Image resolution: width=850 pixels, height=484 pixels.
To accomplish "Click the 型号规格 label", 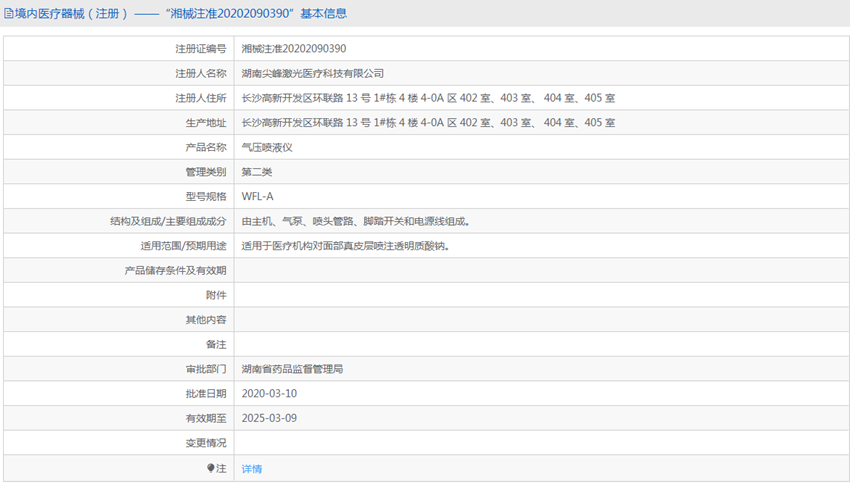I will click(x=206, y=197).
